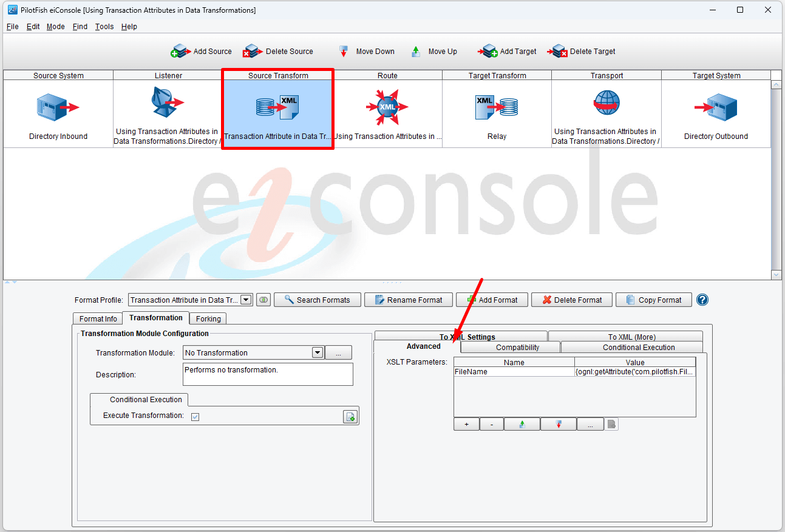Open the File menu
The width and height of the screenshot is (785, 532).
tap(12, 27)
